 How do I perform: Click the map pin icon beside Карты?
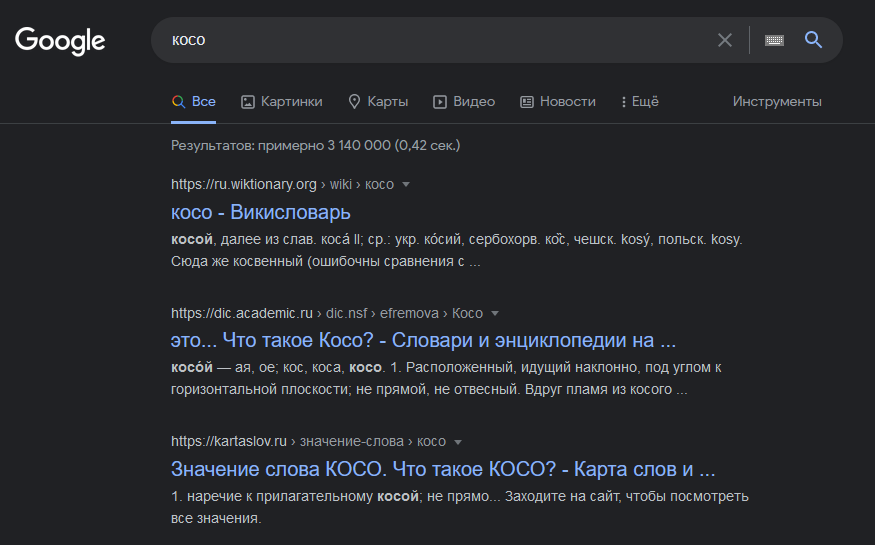[354, 102]
